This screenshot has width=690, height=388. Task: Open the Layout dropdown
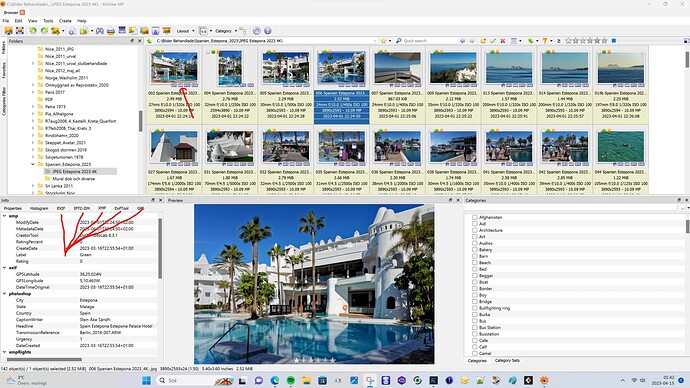[x=185, y=31]
